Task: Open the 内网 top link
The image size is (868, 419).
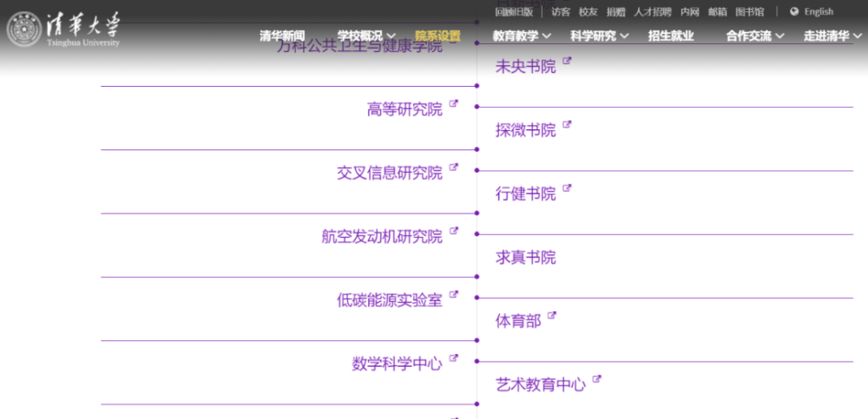Action: point(690,11)
